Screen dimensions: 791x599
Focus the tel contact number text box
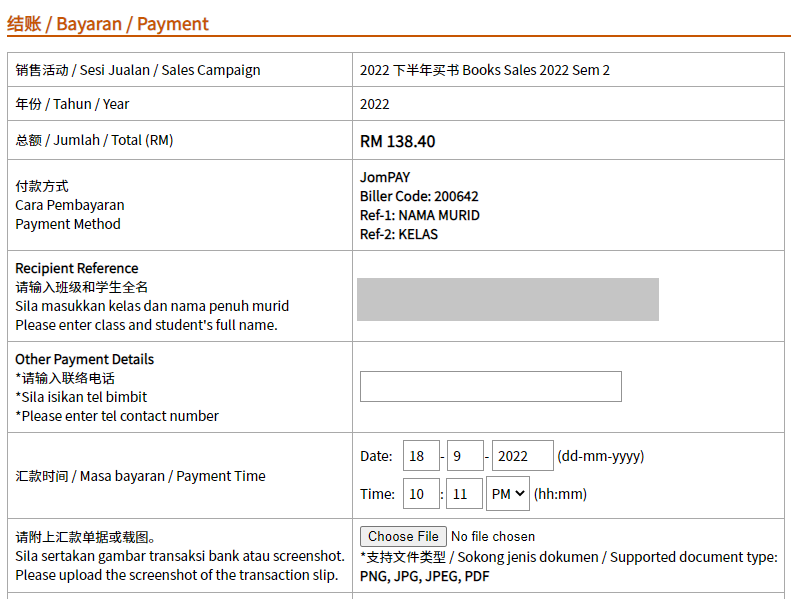point(490,387)
